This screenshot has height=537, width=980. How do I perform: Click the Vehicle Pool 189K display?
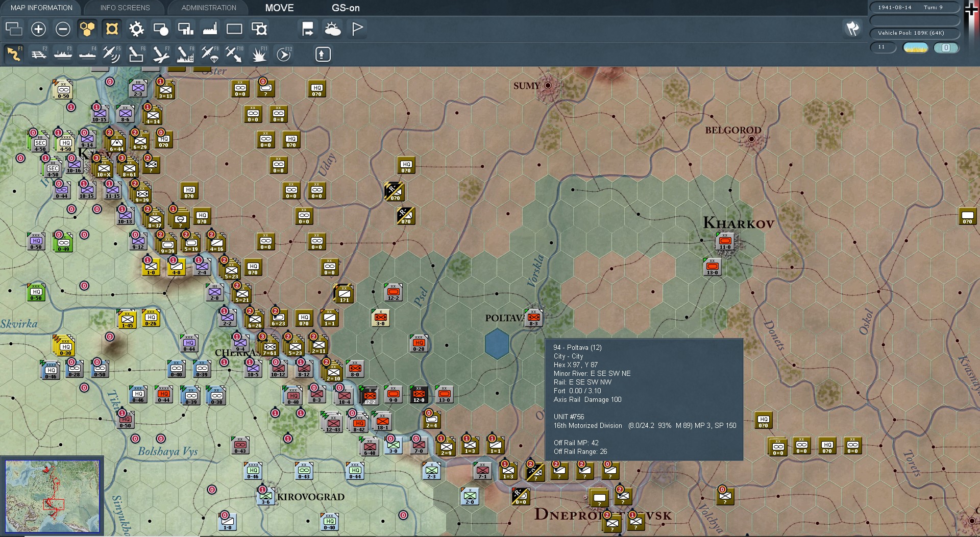pos(915,33)
